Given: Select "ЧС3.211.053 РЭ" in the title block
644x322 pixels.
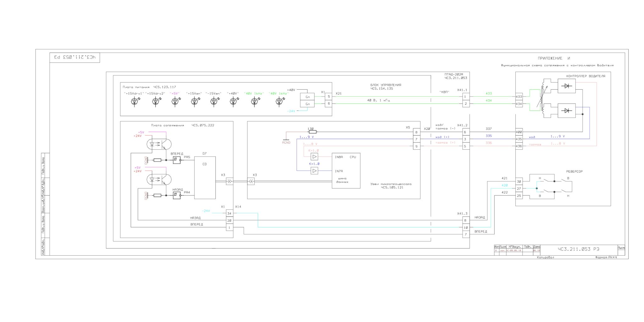Looking at the screenshot, I should click(x=579, y=249).
